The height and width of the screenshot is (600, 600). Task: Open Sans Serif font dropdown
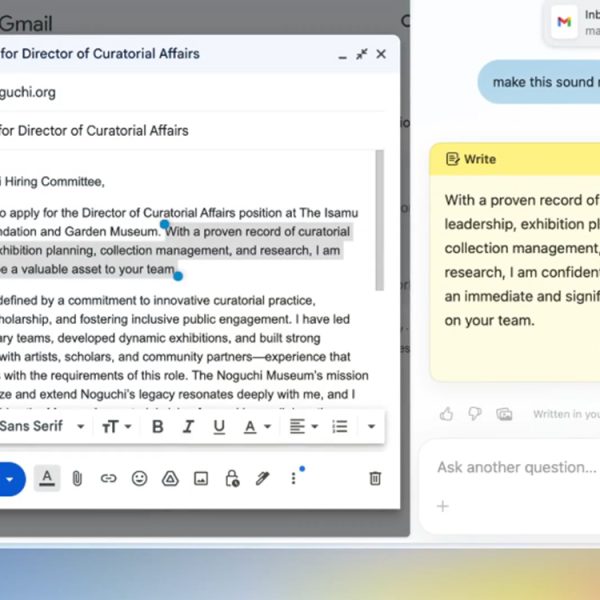tap(41, 426)
